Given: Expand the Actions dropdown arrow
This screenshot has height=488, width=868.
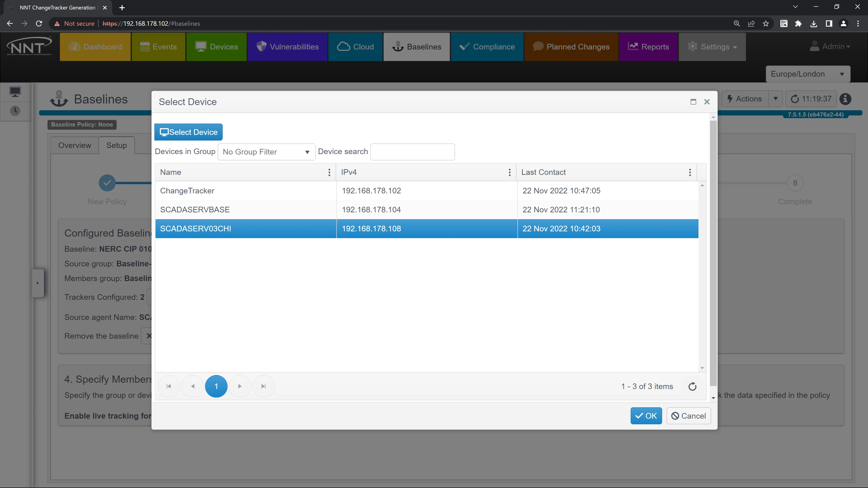Looking at the screenshot, I should click(776, 99).
